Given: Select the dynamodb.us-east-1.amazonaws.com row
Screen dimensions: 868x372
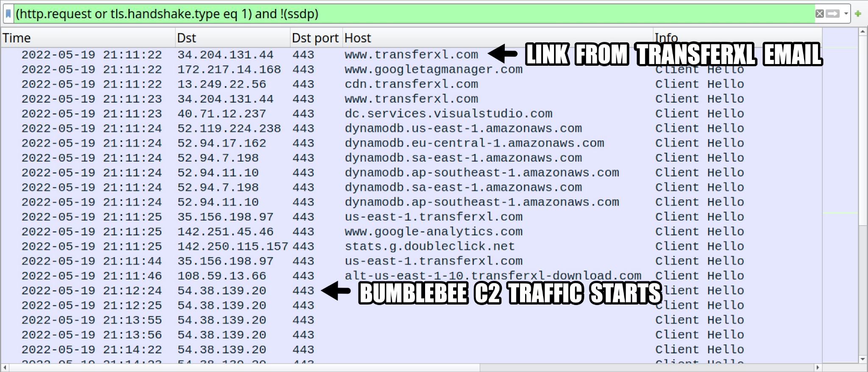Looking at the screenshot, I should pyautogui.click(x=411, y=129).
